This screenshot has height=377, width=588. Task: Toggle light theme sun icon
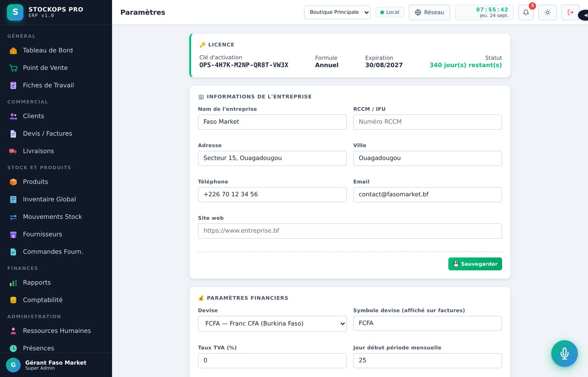click(548, 12)
